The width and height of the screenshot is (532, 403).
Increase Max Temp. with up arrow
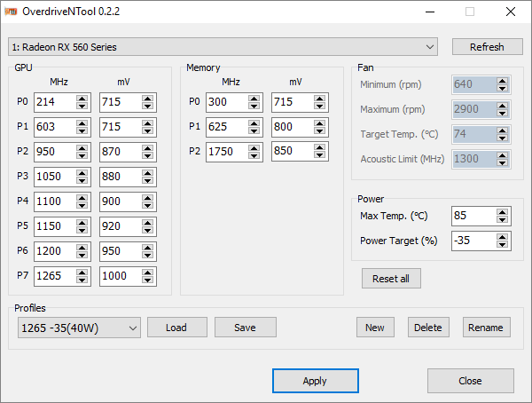pos(502,212)
